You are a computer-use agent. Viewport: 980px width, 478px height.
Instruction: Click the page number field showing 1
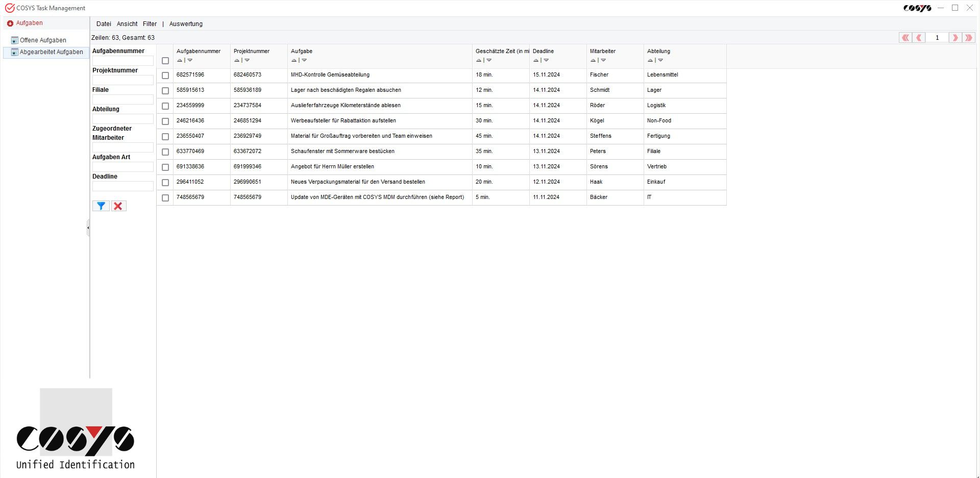(x=937, y=38)
